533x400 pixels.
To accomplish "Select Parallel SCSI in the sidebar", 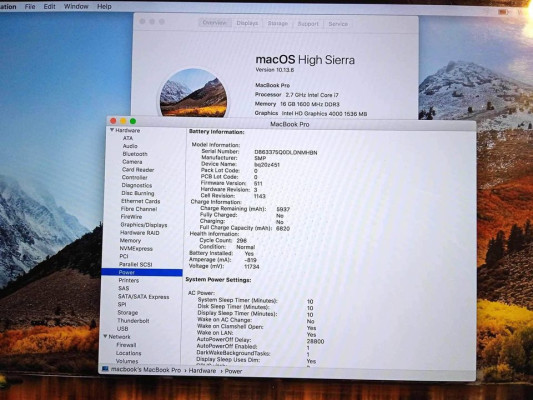I will click(x=135, y=264).
